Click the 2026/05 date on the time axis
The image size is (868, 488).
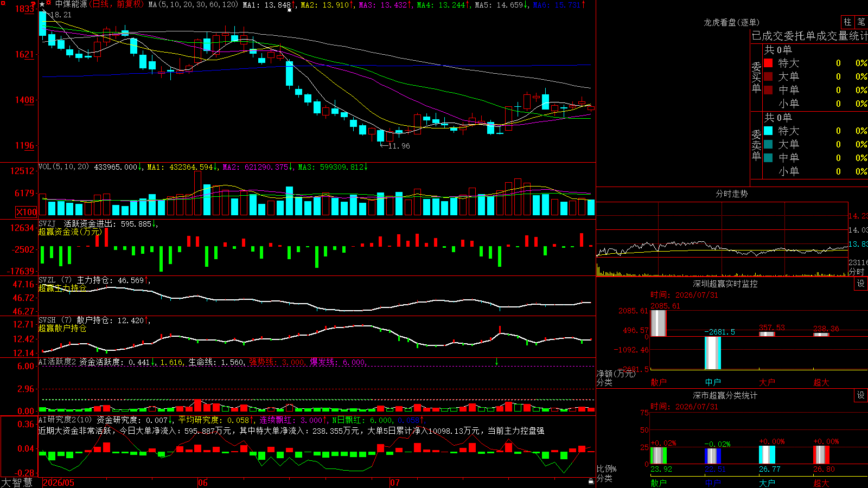click(x=59, y=483)
